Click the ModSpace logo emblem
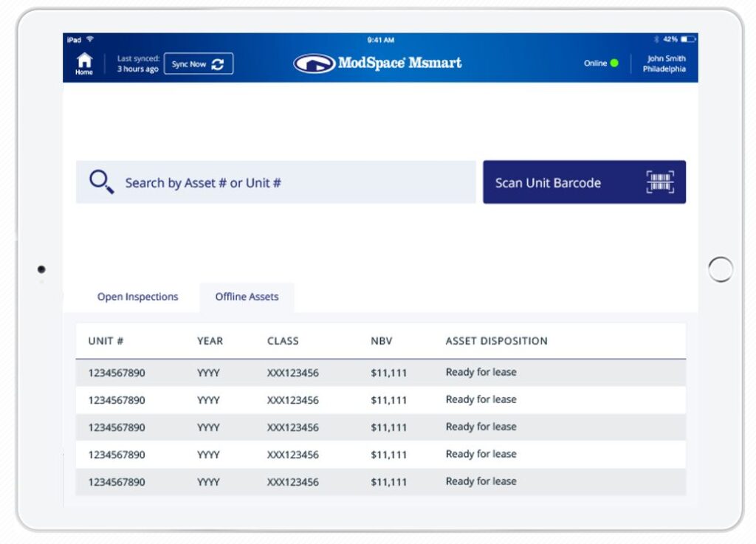Viewport: 756px width, 544px height. point(314,63)
